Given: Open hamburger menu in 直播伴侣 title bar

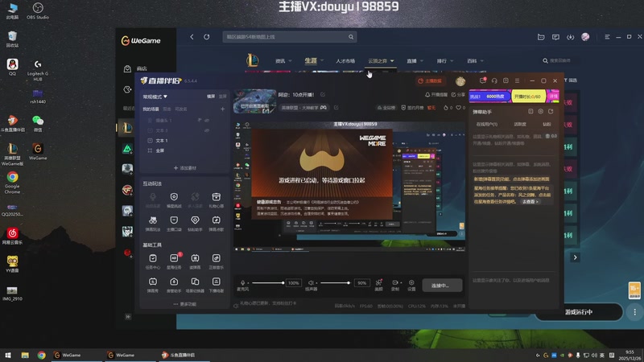Looking at the screenshot, I should pos(517,81).
